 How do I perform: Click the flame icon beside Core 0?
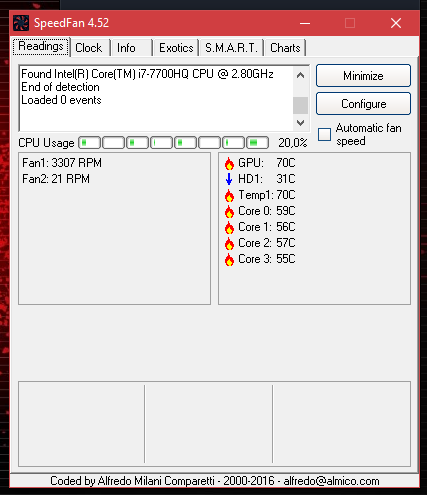coord(229,211)
